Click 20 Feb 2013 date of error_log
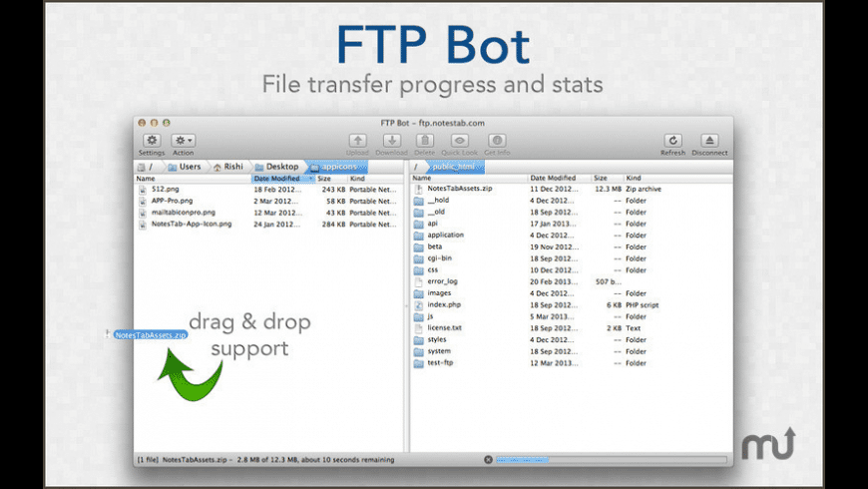Viewport: 868px width, 489px height. (554, 281)
